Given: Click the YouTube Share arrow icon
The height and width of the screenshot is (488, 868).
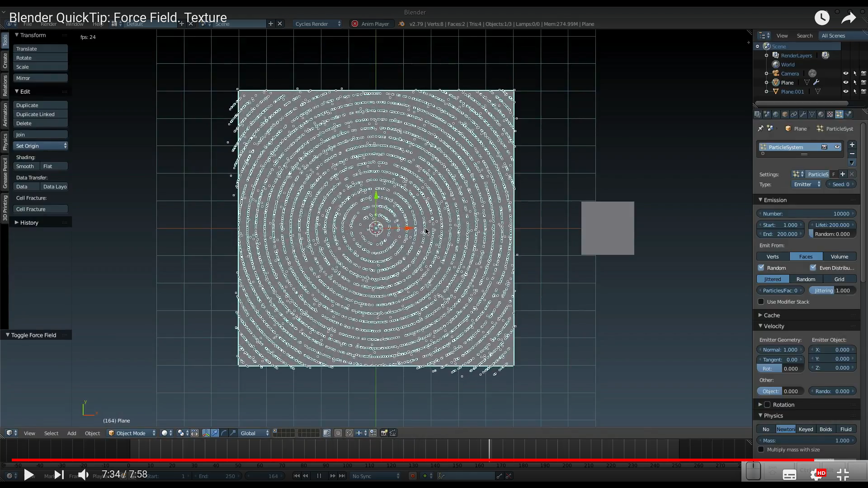Looking at the screenshot, I should pos(849,18).
